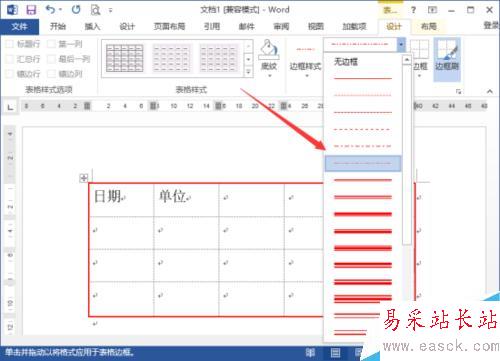
Task: Redo or repeat the last action
Action: pos(76,10)
